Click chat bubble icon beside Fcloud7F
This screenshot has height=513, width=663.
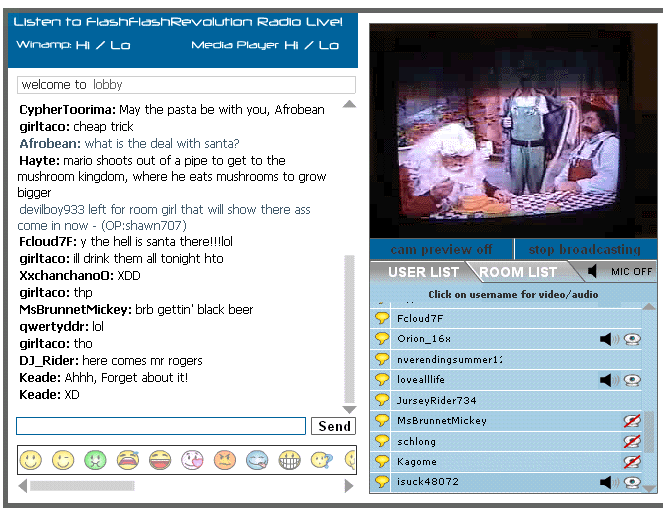click(x=382, y=318)
